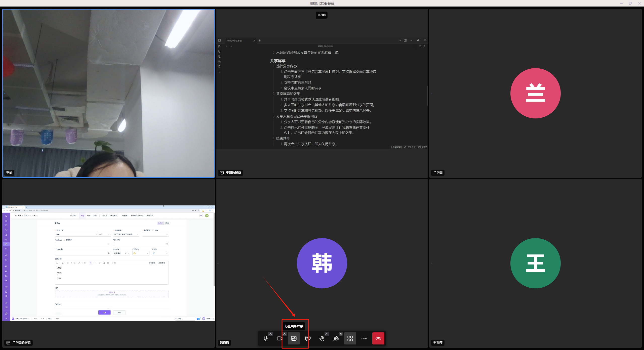Mute the microphone in meeting toolbar
The height and width of the screenshot is (350, 644).
click(x=265, y=338)
